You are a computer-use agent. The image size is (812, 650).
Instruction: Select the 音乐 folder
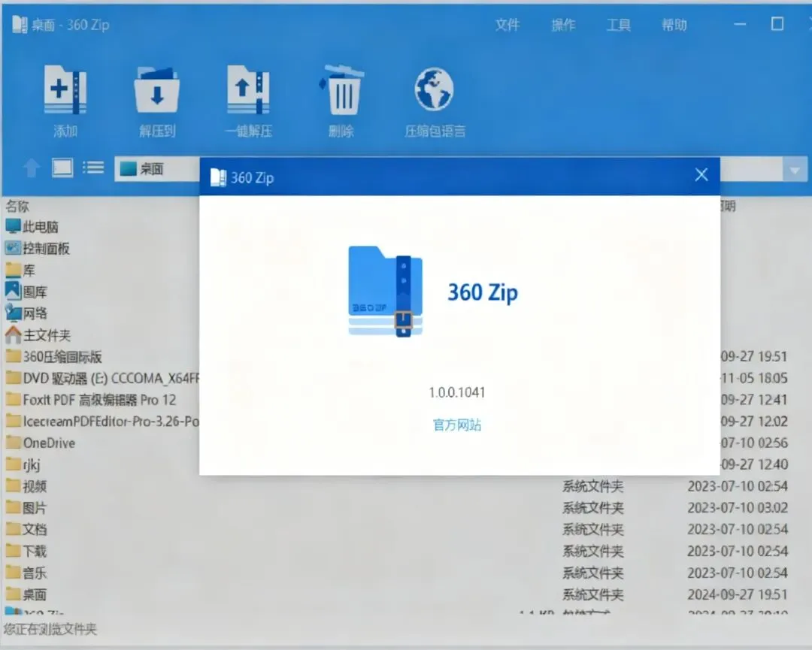tap(26, 573)
